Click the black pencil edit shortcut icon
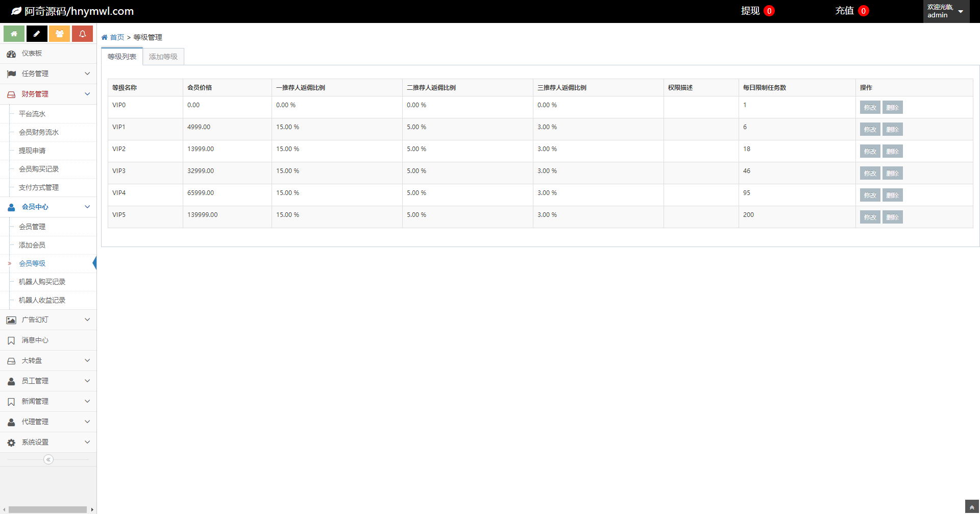This screenshot has height=514, width=980. 37,34
